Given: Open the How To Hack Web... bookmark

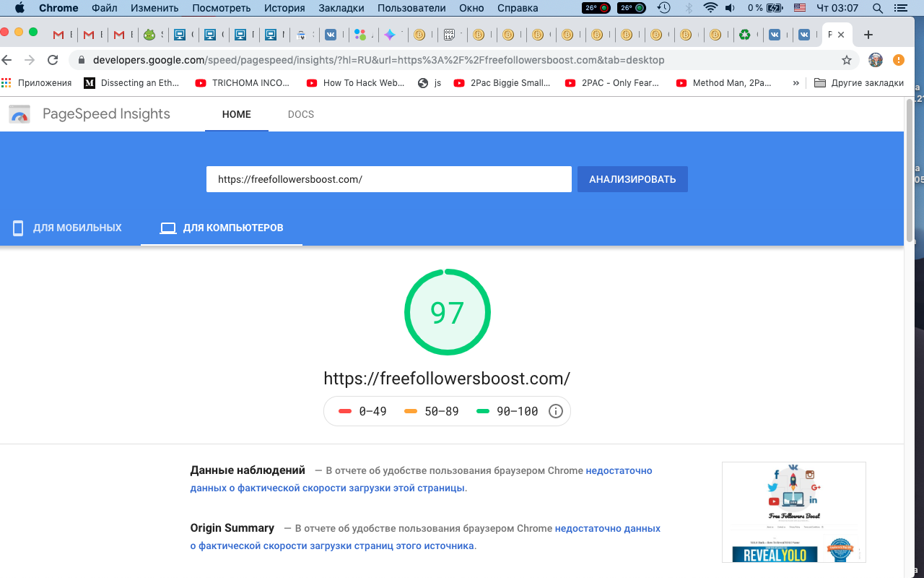Looking at the screenshot, I should pyautogui.click(x=356, y=83).
